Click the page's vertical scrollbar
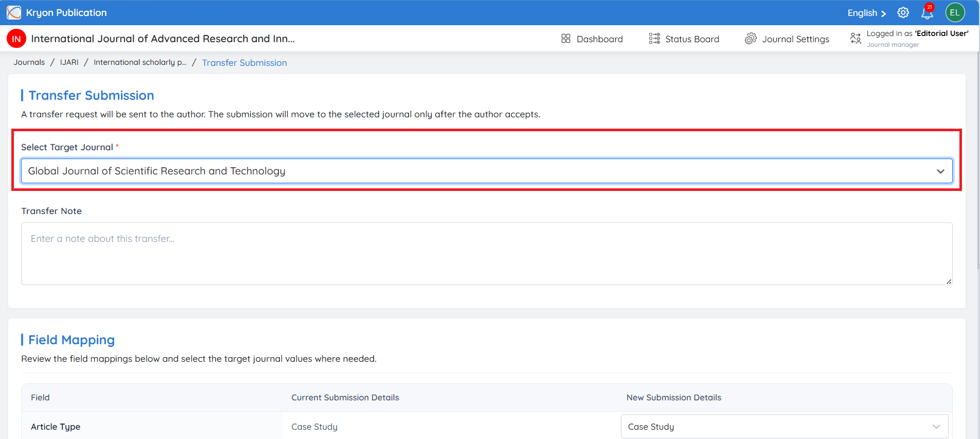 pyautogui.click(x=977, y=154)
